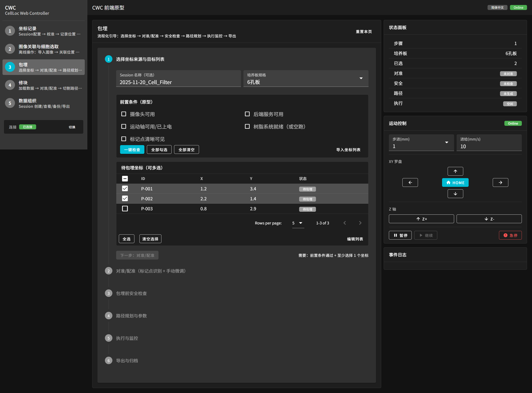
Task: Check 摄像头可用 precondition
Action: click(124, 114)
